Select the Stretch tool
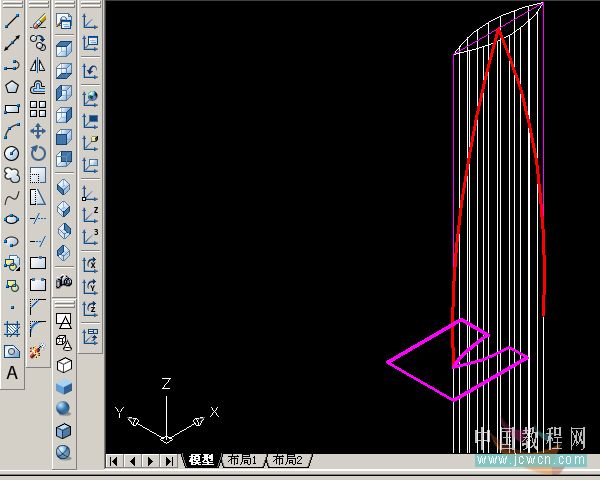Image resolution: width=600 pixels, height=480 pixels. click(38, 197)
